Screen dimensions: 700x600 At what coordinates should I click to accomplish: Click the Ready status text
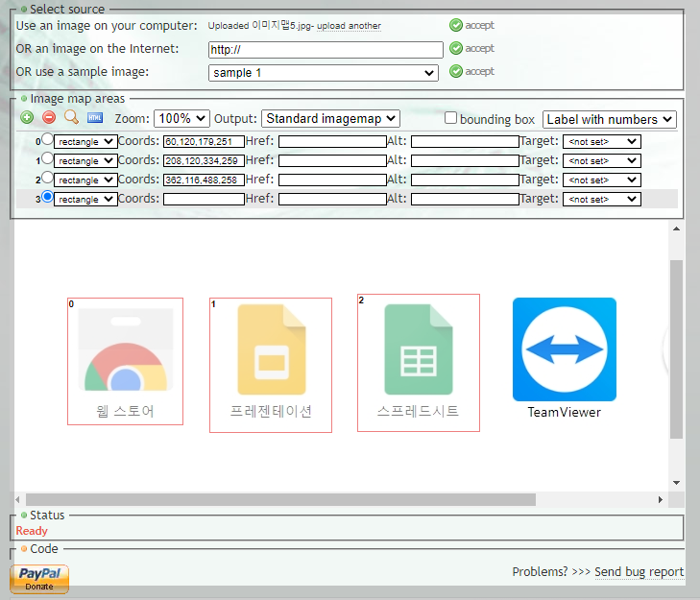point(32,531)
